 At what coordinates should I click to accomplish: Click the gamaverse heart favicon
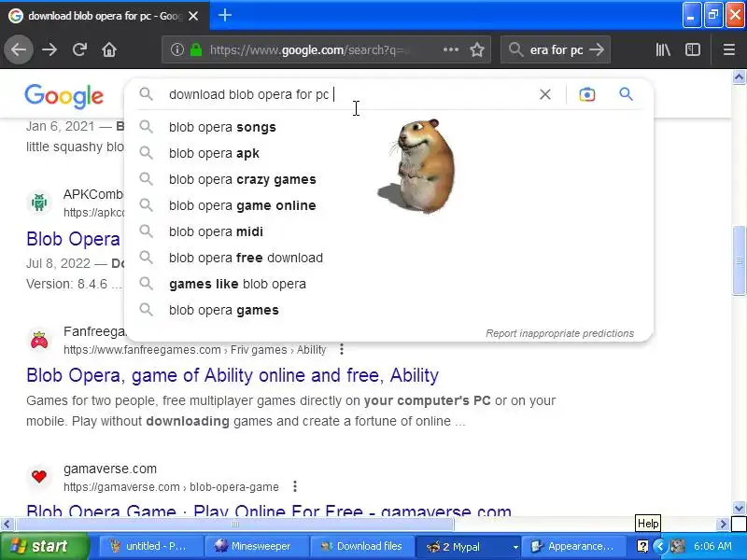tap(39, 476)
